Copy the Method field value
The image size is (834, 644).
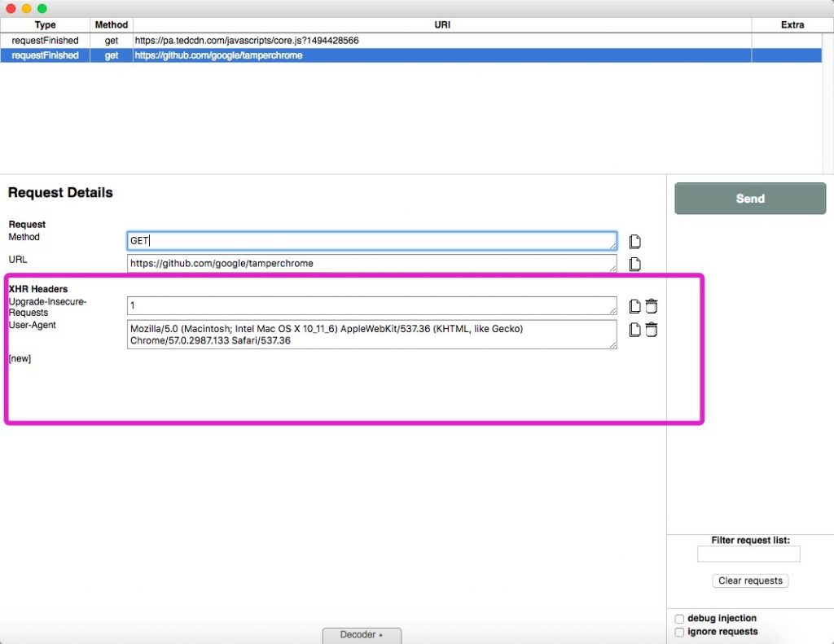[635, 242]
